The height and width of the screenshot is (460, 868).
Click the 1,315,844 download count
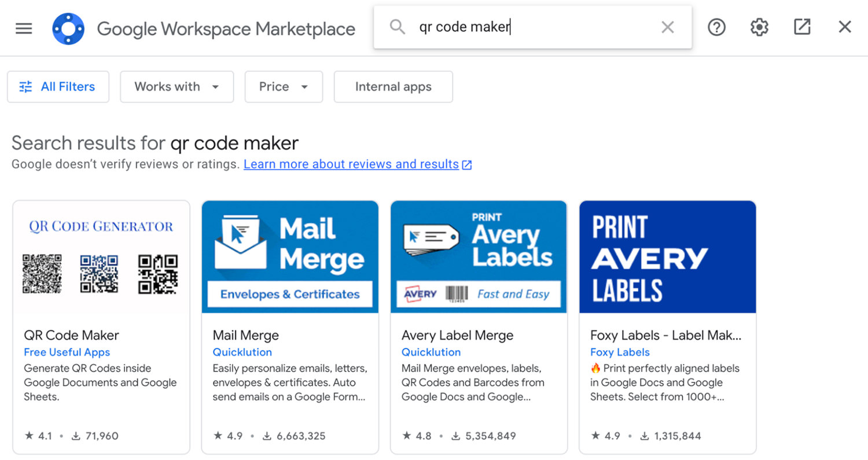[x=678, y=436]
